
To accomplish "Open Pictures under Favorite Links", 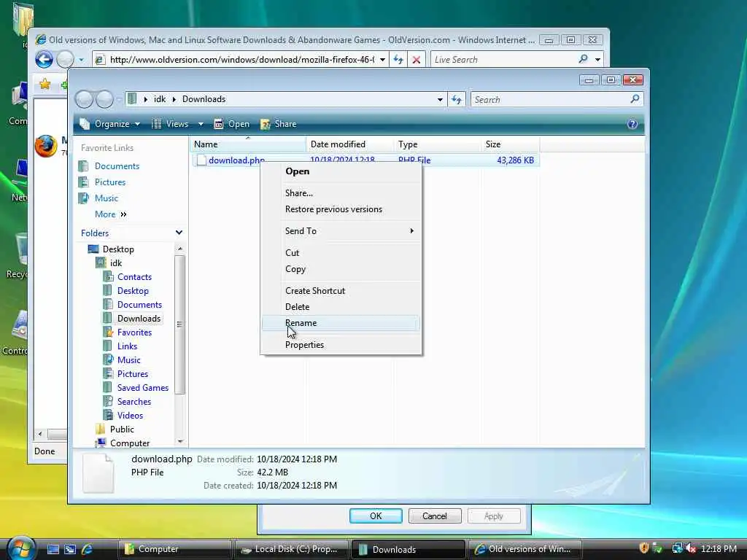I will pyautogui.click(x=110, y=182).
